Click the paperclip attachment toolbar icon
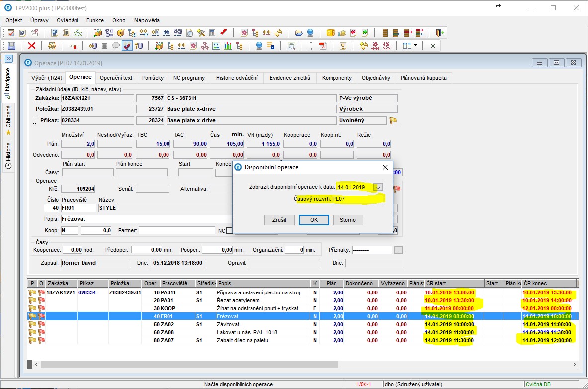Screen dimensions: 588x389 point(311,46)
